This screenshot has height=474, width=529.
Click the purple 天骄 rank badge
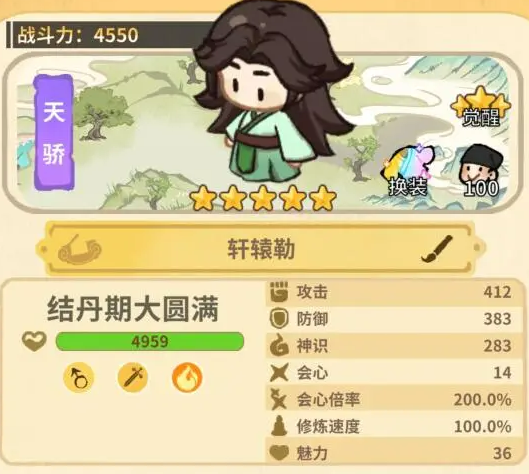coord(54,132)
